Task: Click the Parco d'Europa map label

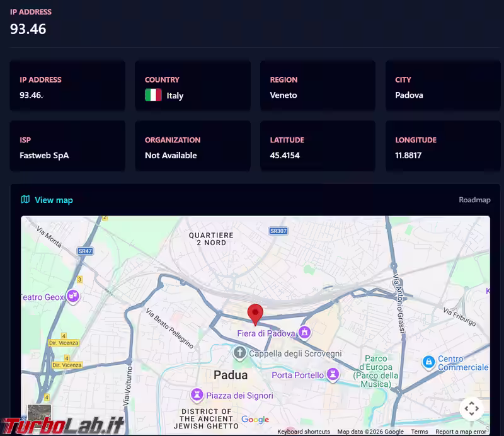Action: 375,371
